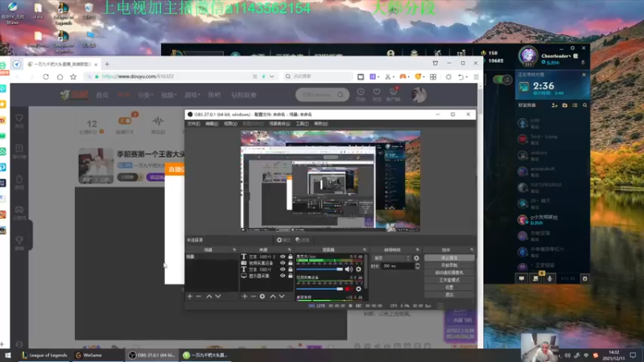
Task: Adjust transition duration spinner arrows
Action: 417,266
